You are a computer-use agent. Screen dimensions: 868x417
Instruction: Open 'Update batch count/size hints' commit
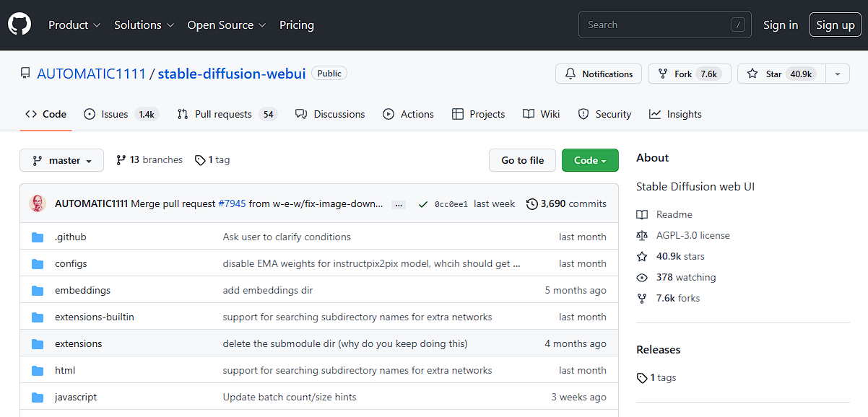290,397
